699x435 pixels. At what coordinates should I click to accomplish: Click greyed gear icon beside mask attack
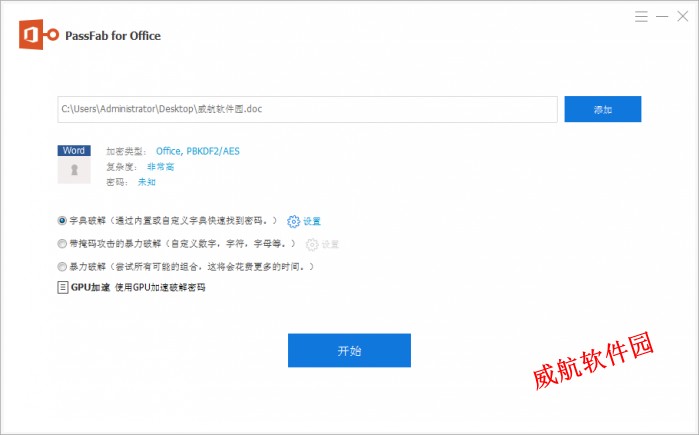pyautogui.click(x=312, y=244)
